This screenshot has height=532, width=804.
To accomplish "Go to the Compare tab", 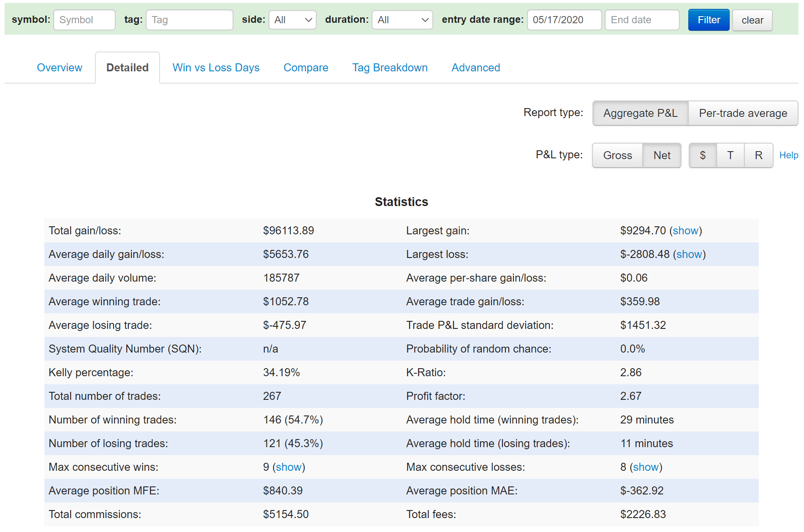I will coord(306,68).
